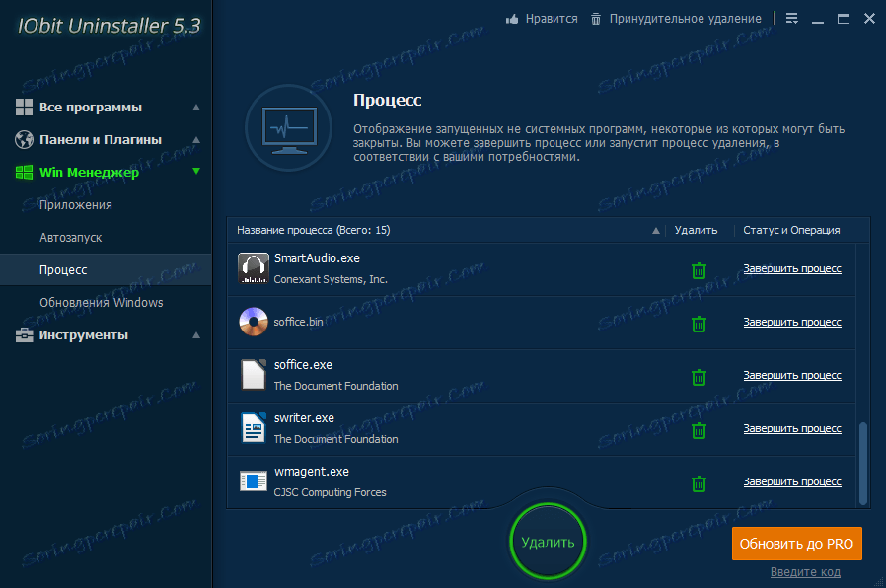Click the thumbs-up Нравится icon
This screenshot has width=886, height=588.
(512, 19)
